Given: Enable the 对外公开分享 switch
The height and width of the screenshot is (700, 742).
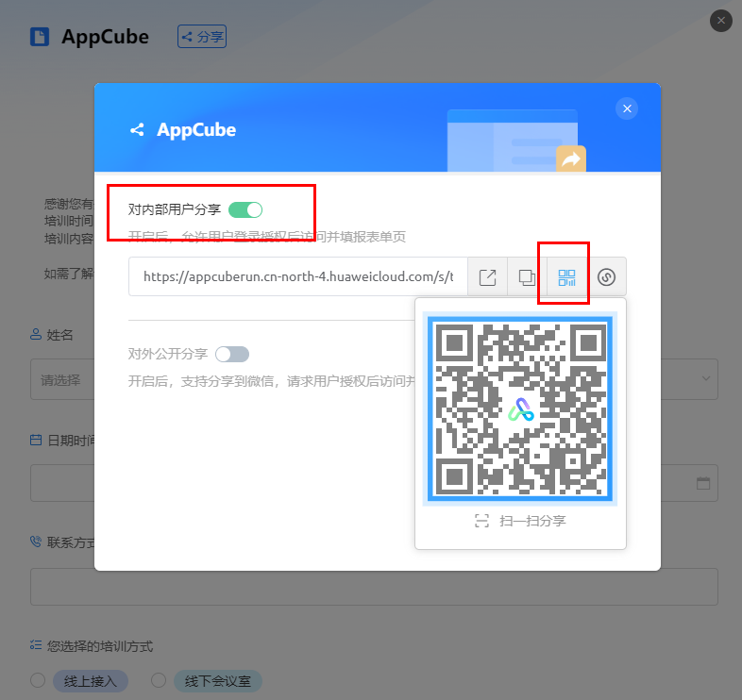Looking at the screenshot, I should 232,354.
